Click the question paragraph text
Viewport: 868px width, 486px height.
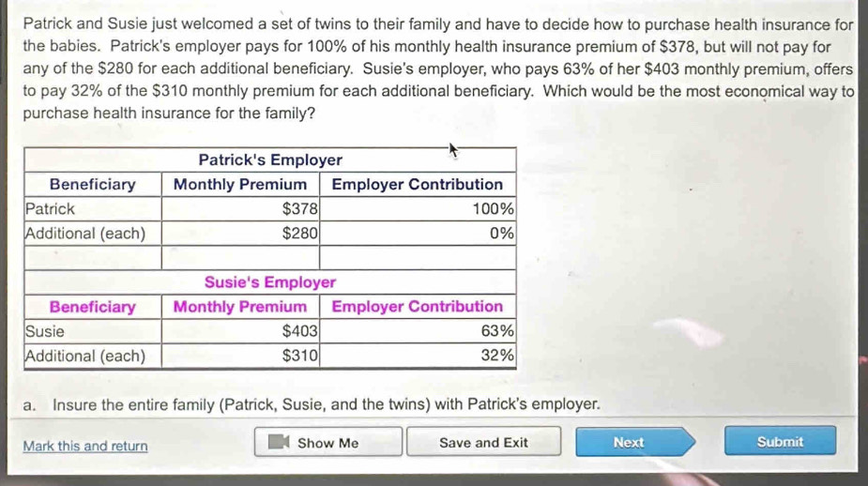[432, 68]
